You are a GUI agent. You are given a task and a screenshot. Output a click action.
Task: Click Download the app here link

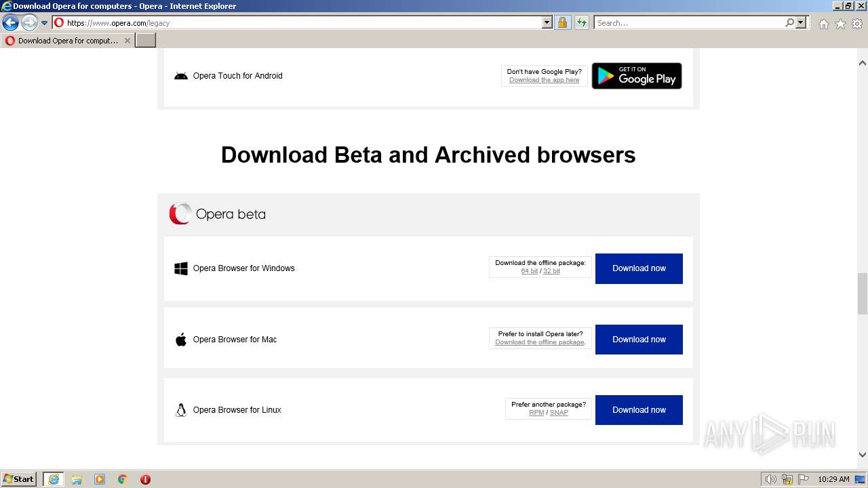coord(544,80)
